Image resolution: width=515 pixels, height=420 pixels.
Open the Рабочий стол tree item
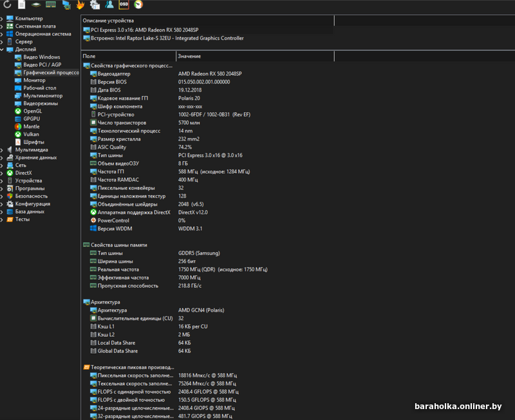39,88
